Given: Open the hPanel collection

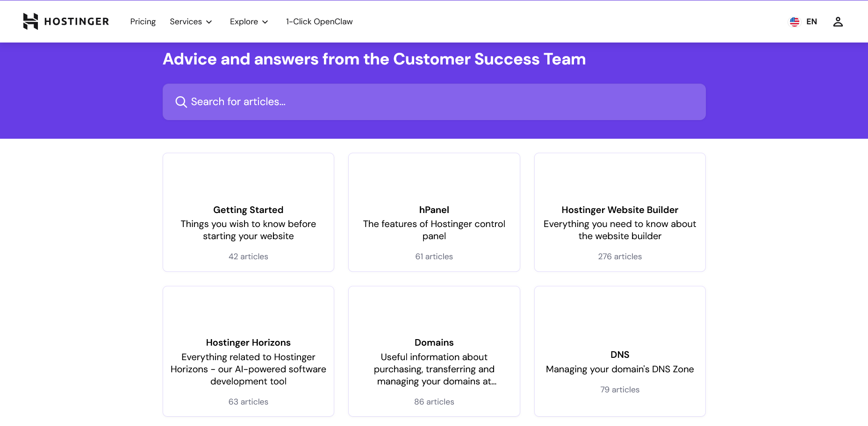Looking at the screenshot, I should coord(434,212).
